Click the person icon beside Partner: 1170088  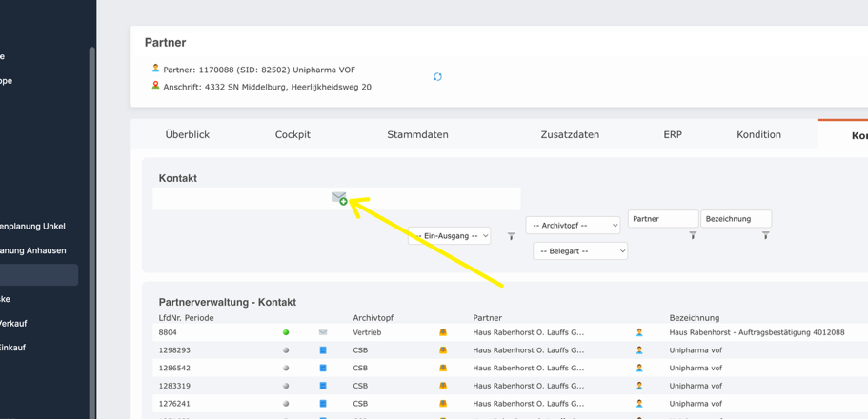(x=155, y=69)
